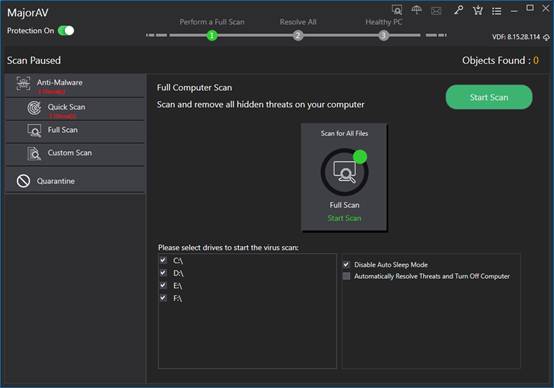Open the umbrella protection icon
This screenshot has height=388, width=554.
(x=417, y=10)
